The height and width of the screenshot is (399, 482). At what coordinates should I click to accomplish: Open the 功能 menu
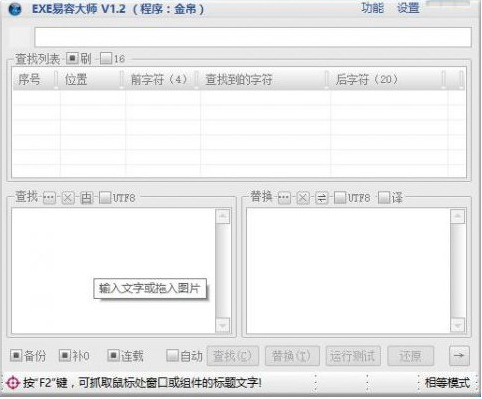tap(373, 8)
